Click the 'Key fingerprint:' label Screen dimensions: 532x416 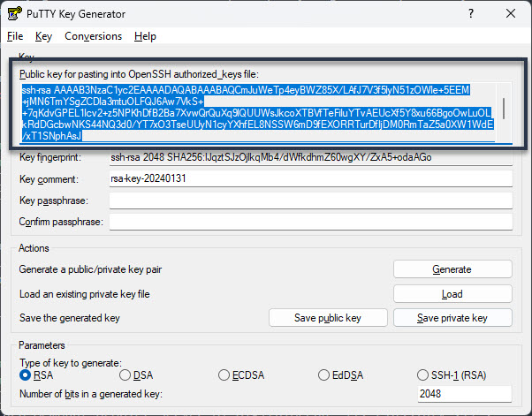click(50, 157)
